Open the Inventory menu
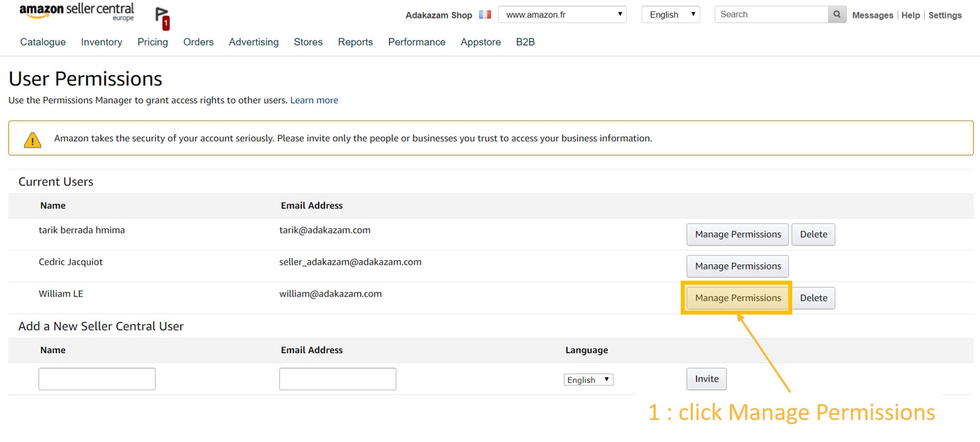This screenshot has width=980, height=442. [x=102, y=42]
